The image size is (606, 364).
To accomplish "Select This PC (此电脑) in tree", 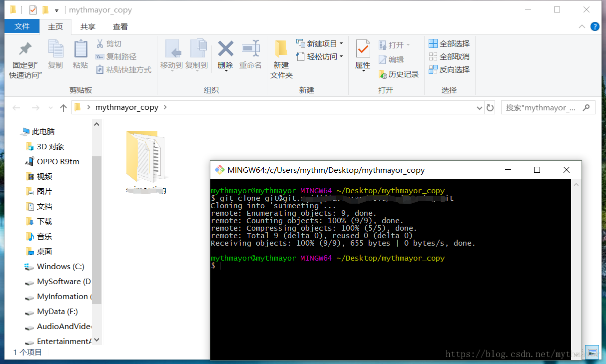I will [38, 132].
